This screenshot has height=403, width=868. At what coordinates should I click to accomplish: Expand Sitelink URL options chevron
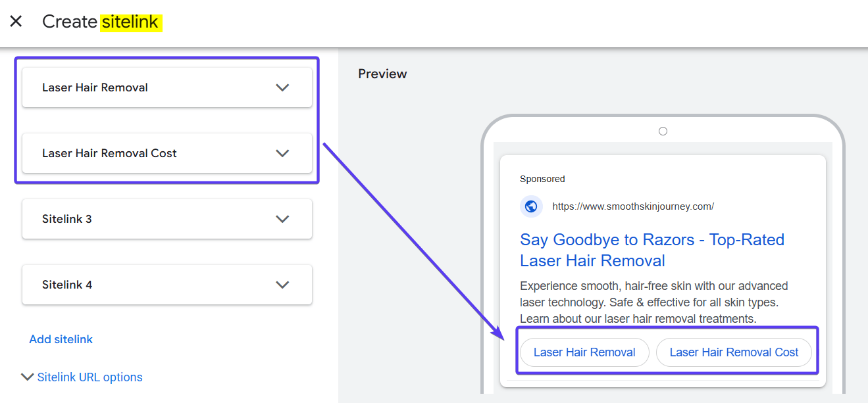(x=28, y=377)
